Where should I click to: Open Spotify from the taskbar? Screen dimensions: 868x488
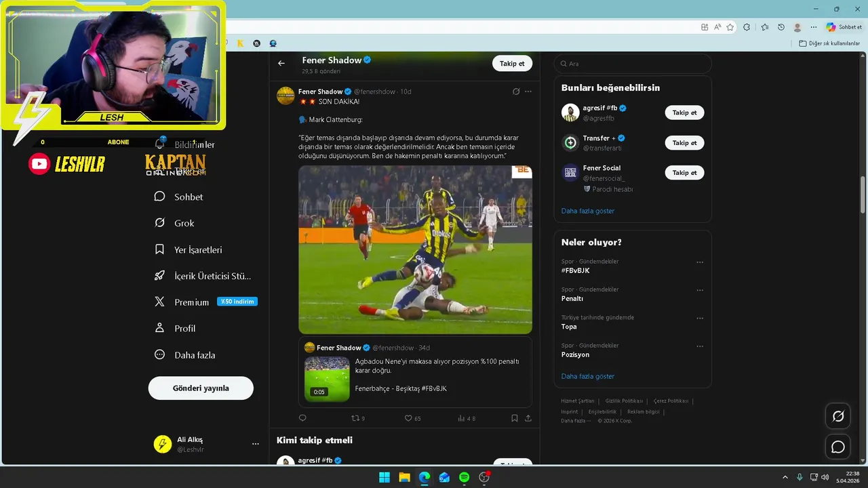465,477
